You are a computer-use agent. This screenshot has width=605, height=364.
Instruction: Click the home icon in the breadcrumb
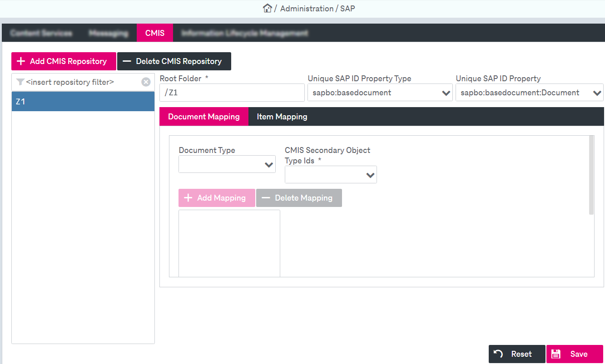tap(268, 8)
